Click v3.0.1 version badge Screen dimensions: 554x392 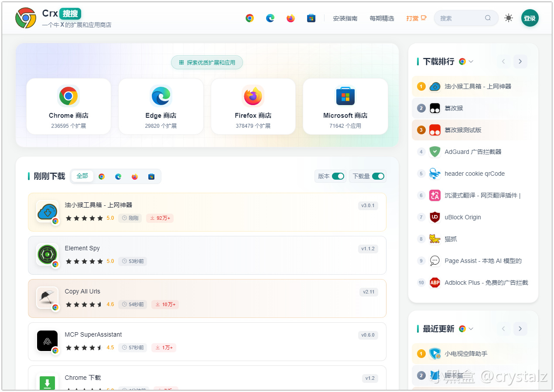pyautogui.click(x=368, y=205)
